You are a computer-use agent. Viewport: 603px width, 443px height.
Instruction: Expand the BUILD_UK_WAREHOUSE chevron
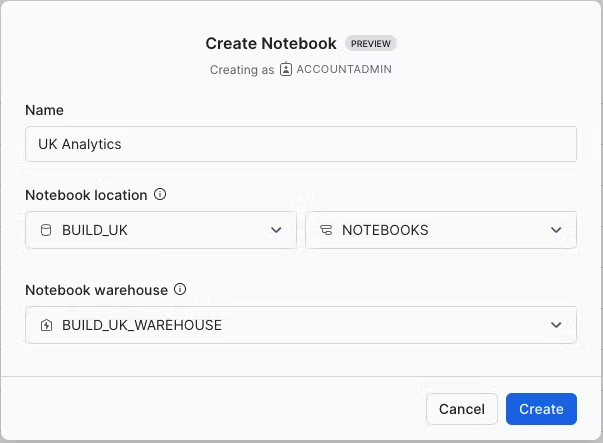pyautogui.click(x=556, y=325)
